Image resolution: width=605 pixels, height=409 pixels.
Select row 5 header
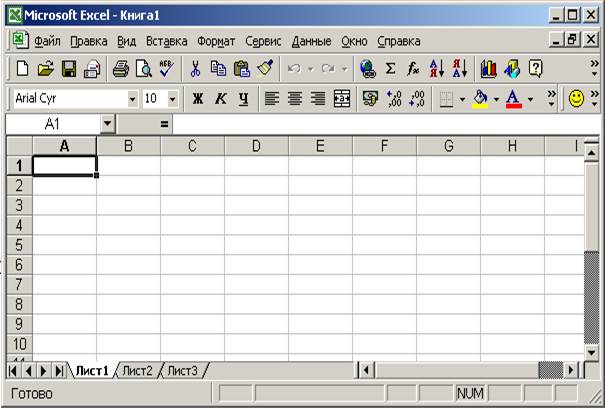click(19, 245)
